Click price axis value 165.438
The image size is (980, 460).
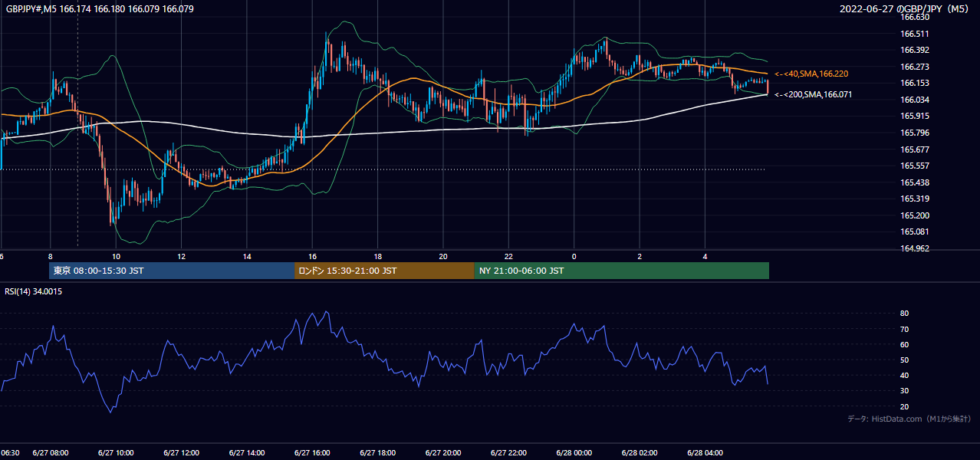pos(915,182)
